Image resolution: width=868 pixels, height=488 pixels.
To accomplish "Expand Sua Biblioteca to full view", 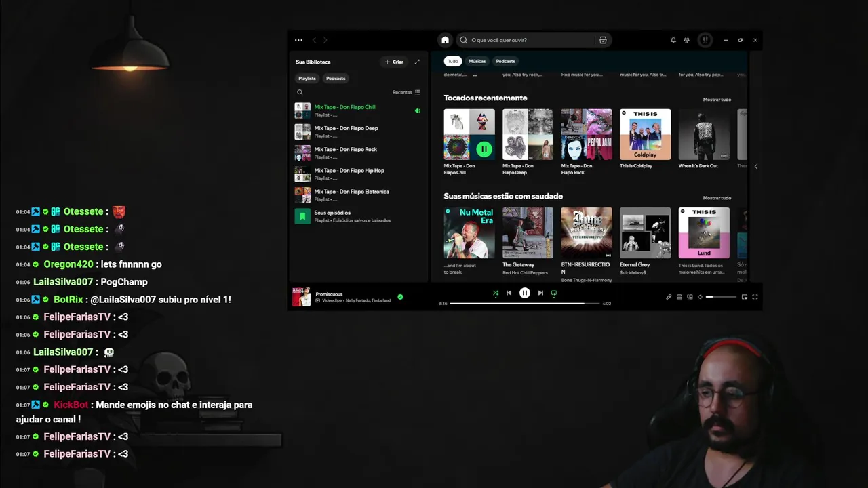I will click(417, 62).
